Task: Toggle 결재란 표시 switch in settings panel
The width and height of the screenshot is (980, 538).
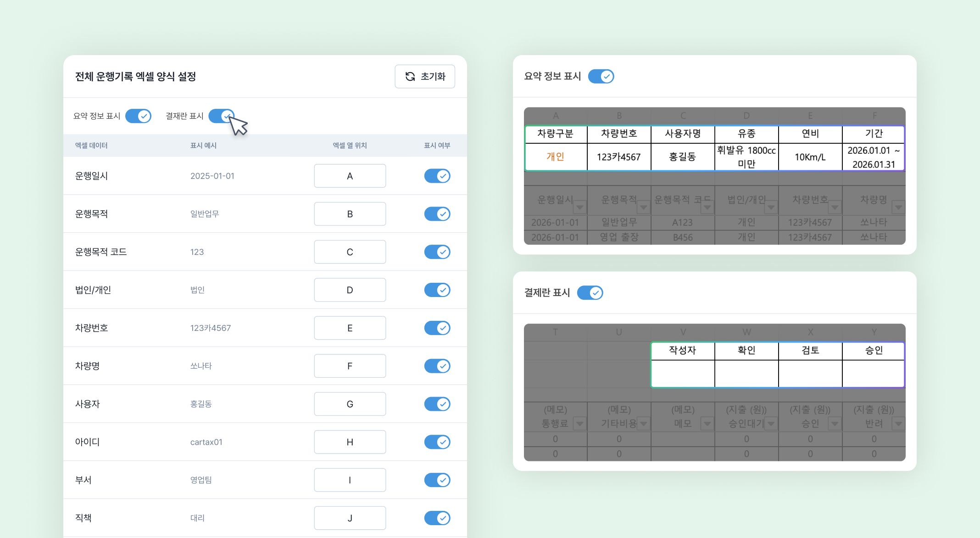Action: click(x=222, y=116)
